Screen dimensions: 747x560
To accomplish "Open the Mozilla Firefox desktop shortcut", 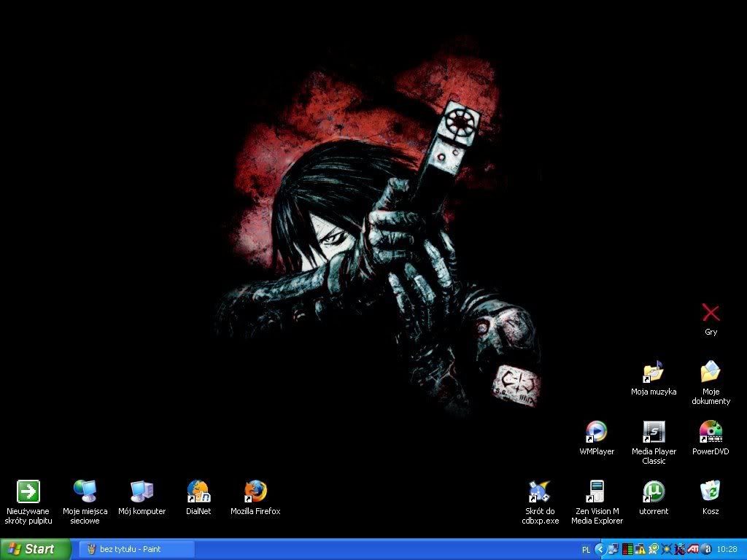I will pos(255,491).
